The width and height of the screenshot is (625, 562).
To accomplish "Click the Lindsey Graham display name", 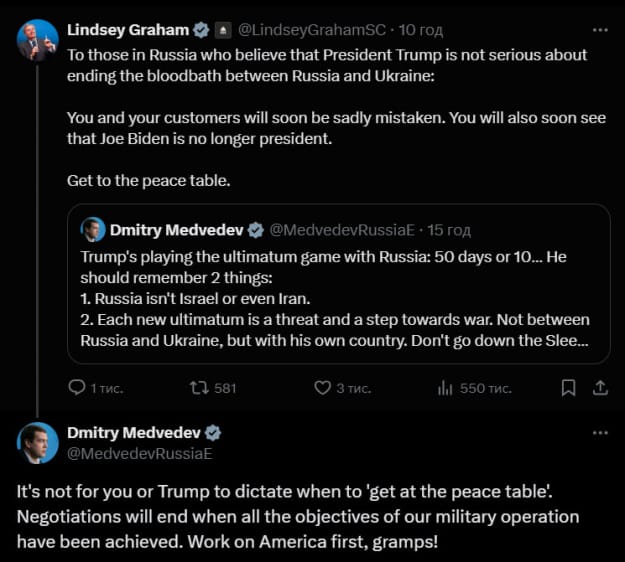I will (x=128, y=29).
